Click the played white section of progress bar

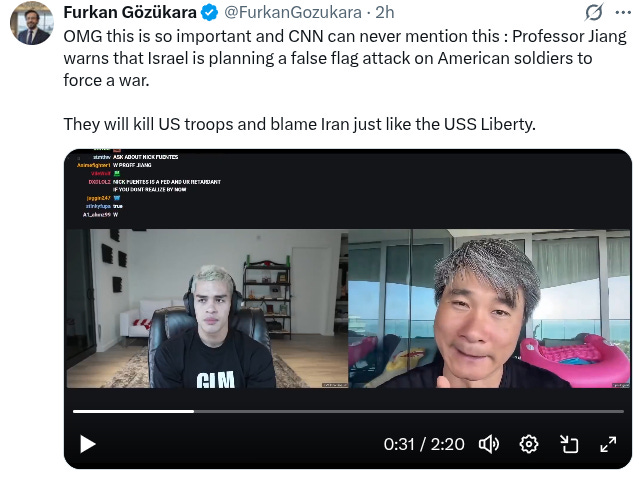tap(133, 411)
